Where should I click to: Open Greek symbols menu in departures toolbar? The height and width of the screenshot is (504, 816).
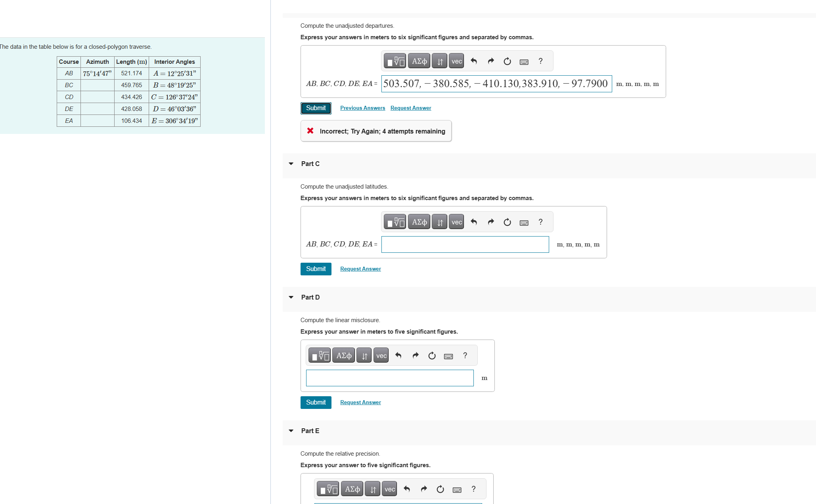419,61
